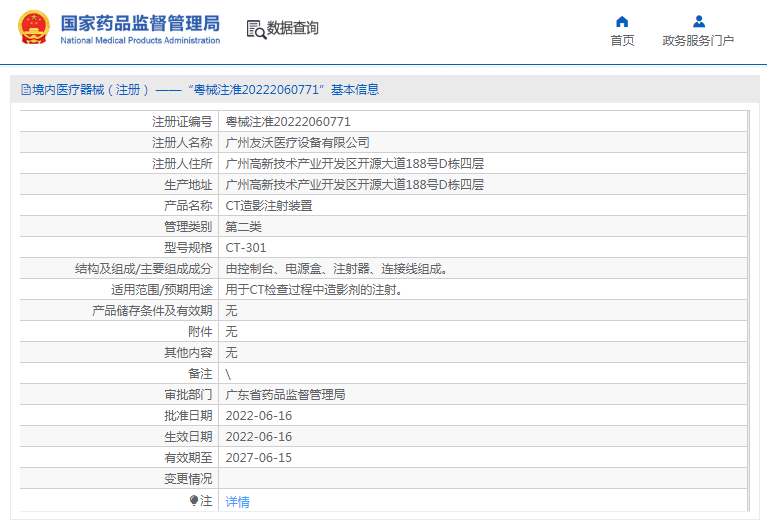Select backslash value in 备注 row
This screenshot has height=525, width=767.
[x=228, y=374]
